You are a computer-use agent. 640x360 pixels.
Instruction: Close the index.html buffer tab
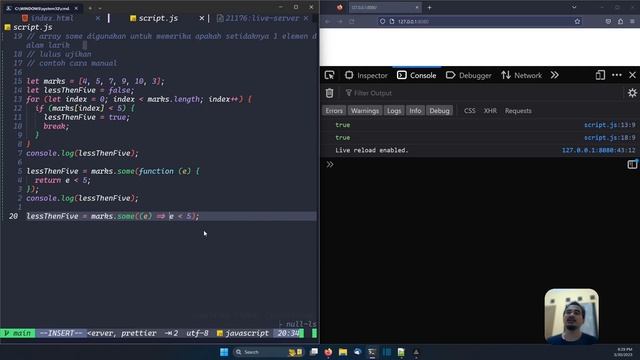click(98, 18)
